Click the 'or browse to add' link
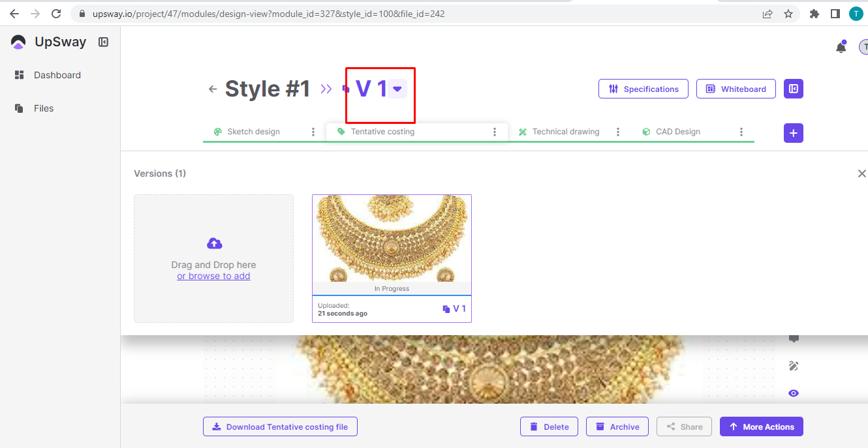The height and width of the screenshot is (448, 868). (x=213, y=276)
